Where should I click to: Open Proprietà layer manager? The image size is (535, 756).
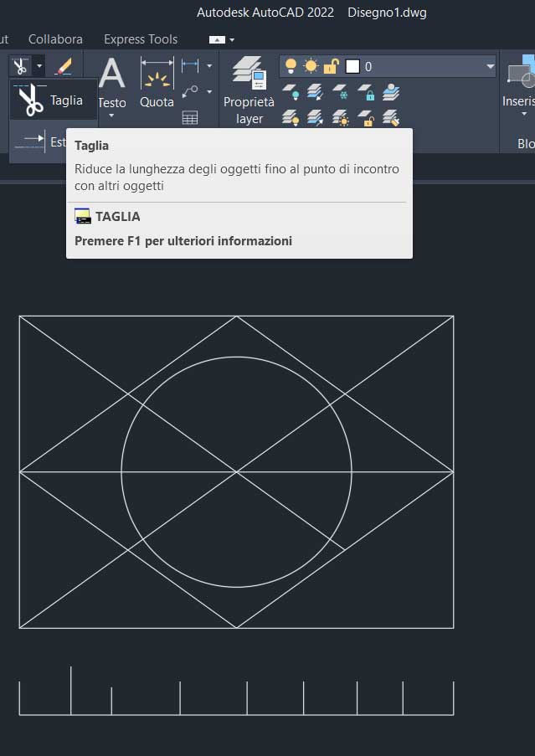pos(249,90)
